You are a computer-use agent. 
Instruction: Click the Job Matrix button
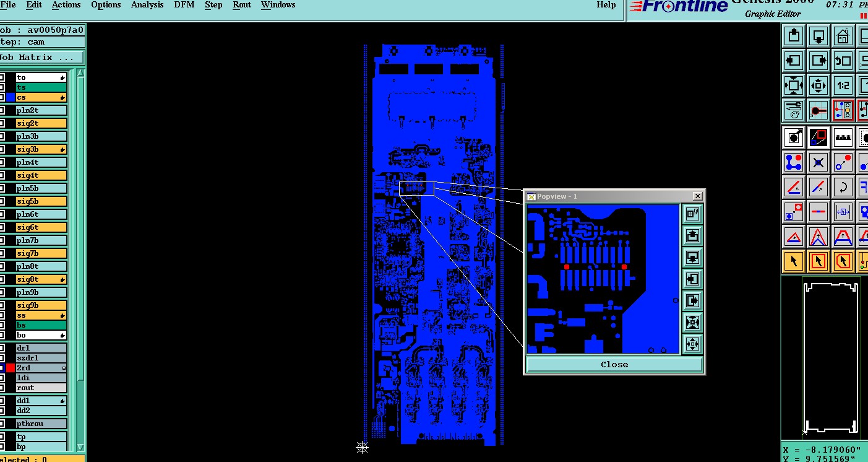[x=42, y=57]
